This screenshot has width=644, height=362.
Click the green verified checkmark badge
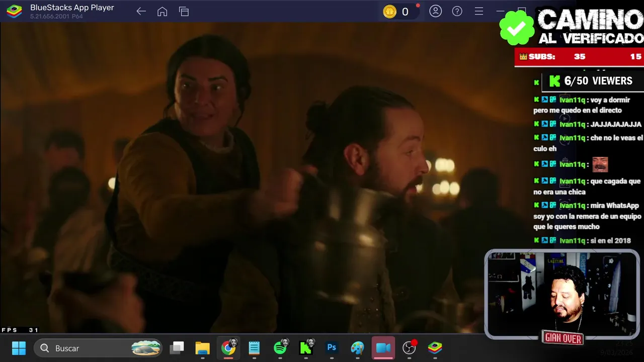point(517,28)
